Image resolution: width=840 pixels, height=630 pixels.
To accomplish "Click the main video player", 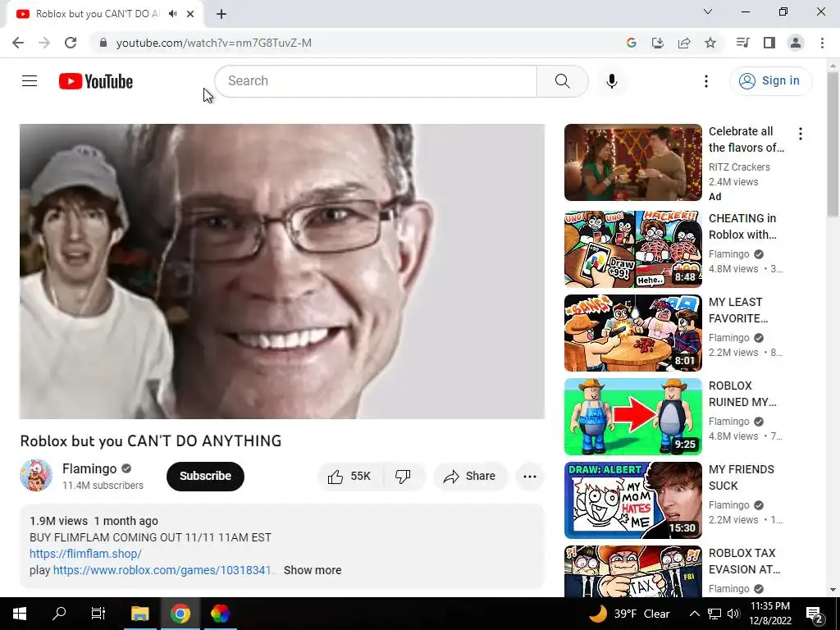I will (282, 271).
